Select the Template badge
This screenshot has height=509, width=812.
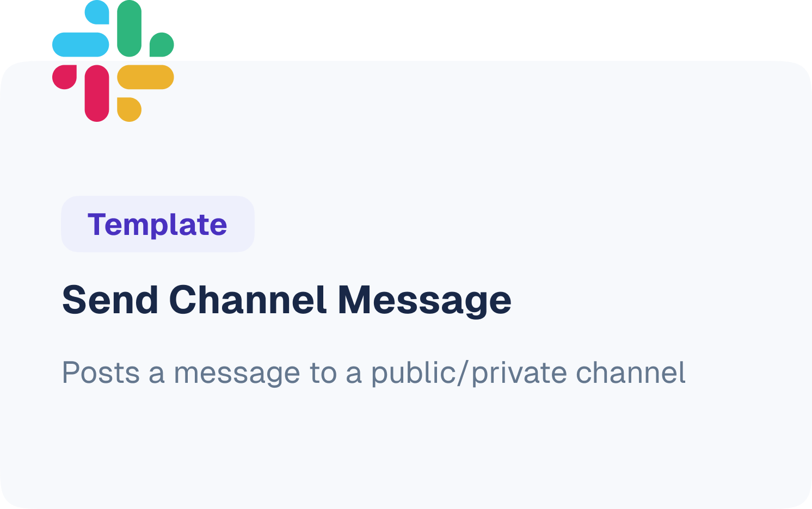pyautogui.click(x=158, y=224)
